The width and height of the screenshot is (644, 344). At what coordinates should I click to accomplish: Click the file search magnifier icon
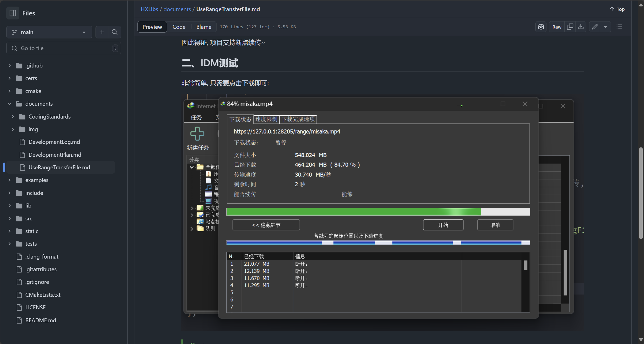point(114,32)
